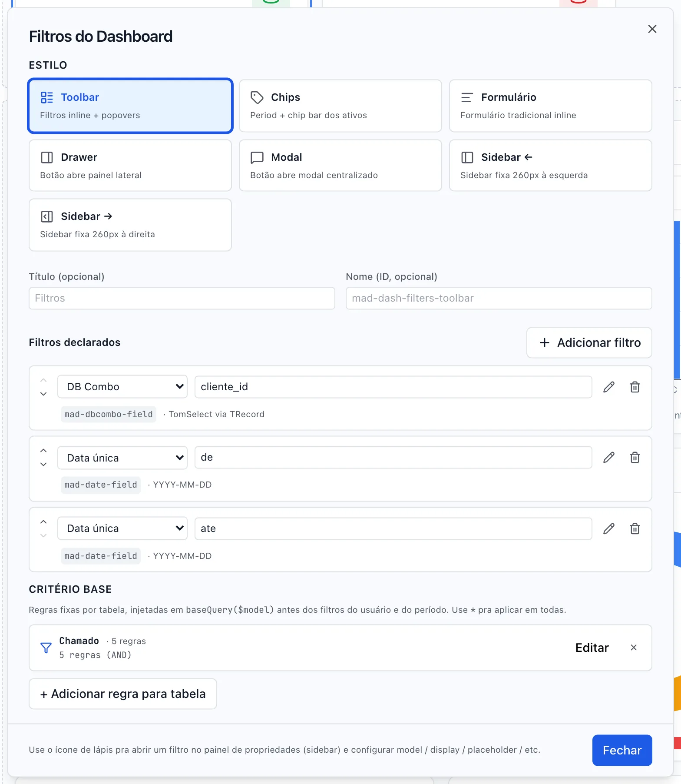This screenshot has width=681, height=784.
Task: Click the mad-date-field tag under 'de'
Action: (x=101, y=485)
